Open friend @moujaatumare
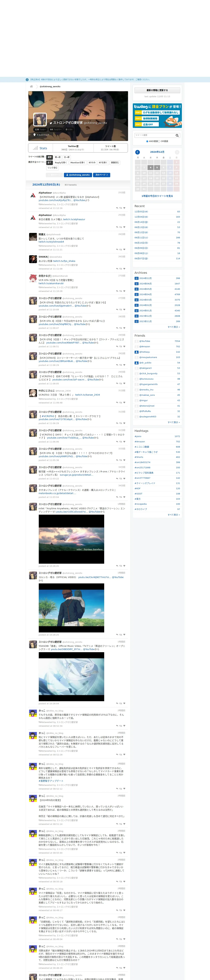 pyautogui.click(x=148, y=357)
